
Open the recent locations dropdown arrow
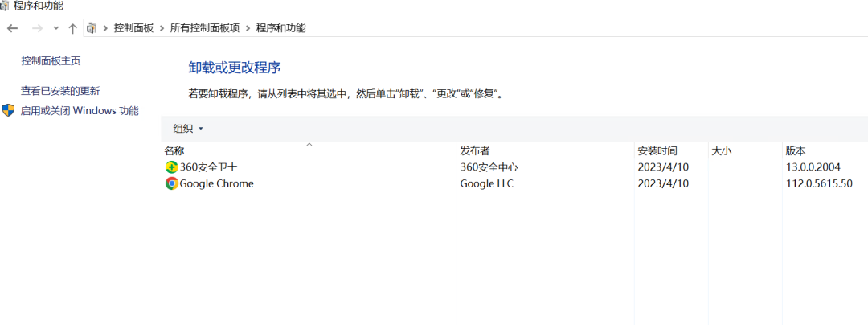coord(56,28)
